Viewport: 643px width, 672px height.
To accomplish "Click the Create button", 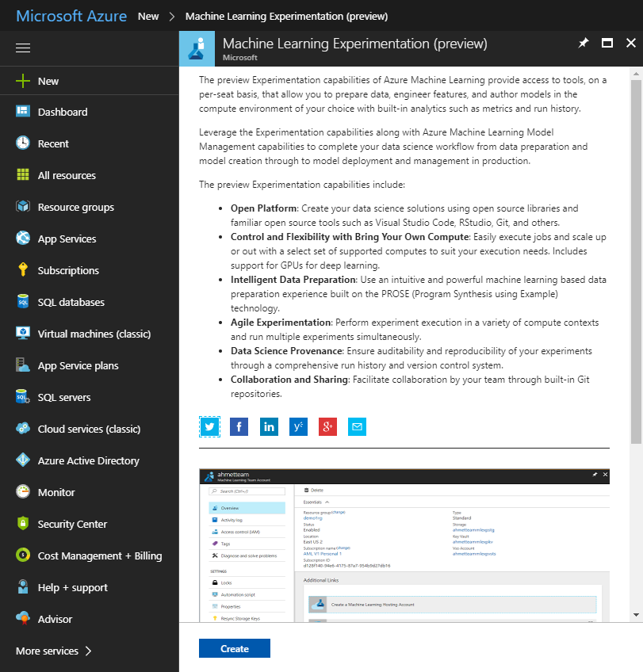I will [x=234, y=647].
